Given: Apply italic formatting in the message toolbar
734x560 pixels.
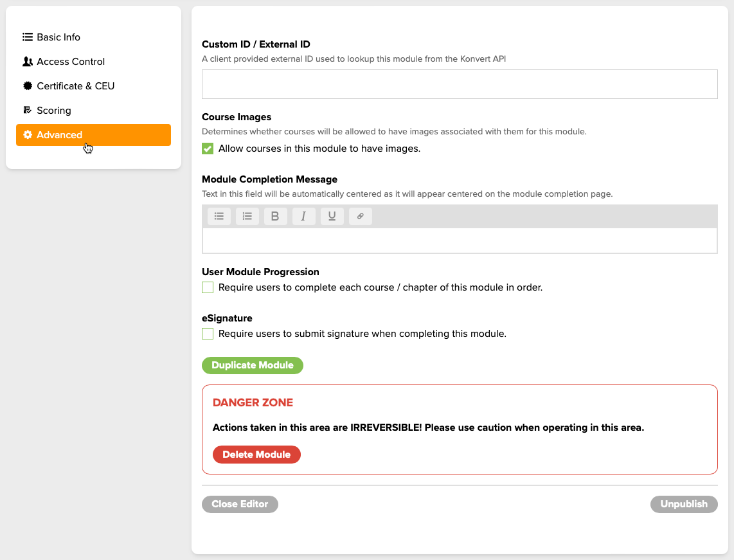Looking at the screenshot, I should 303,216.
